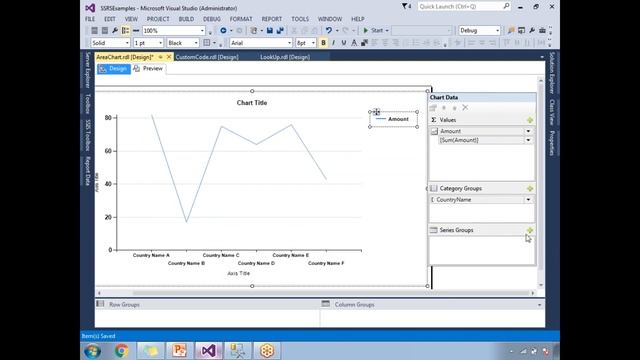Screen dimensions: 640x360
Task: Open the Toolbox side tab
Action: (x=87, y=104)
